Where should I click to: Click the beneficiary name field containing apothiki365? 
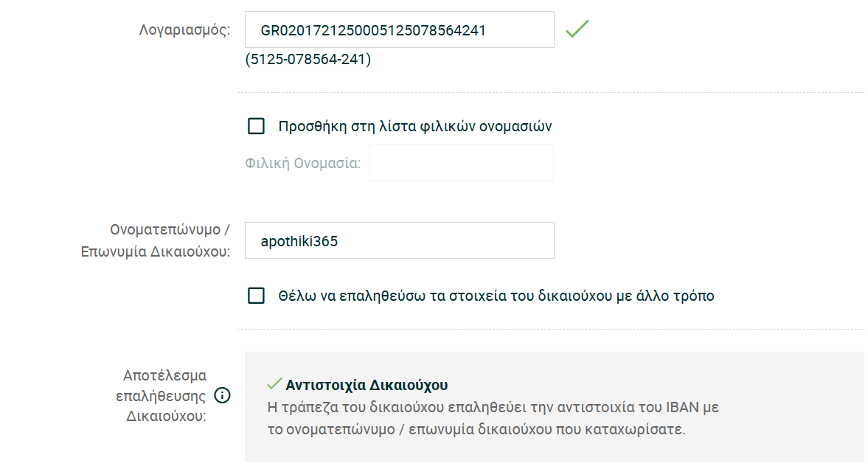pyautogui.click(x=399, y=240)
